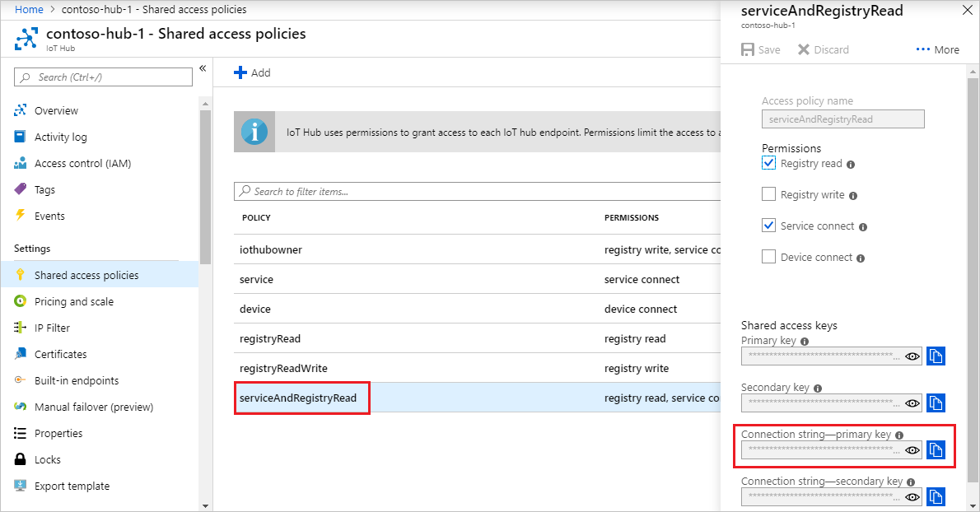980x512 pixels.
Task: Click the Shared access policies key icon
Action: (x=20, y=275)
